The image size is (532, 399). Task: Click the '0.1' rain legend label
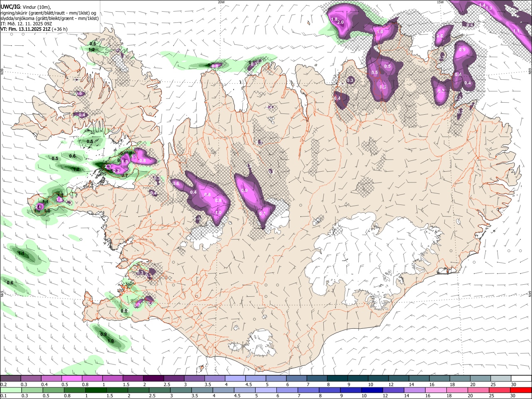click(3, 396)
